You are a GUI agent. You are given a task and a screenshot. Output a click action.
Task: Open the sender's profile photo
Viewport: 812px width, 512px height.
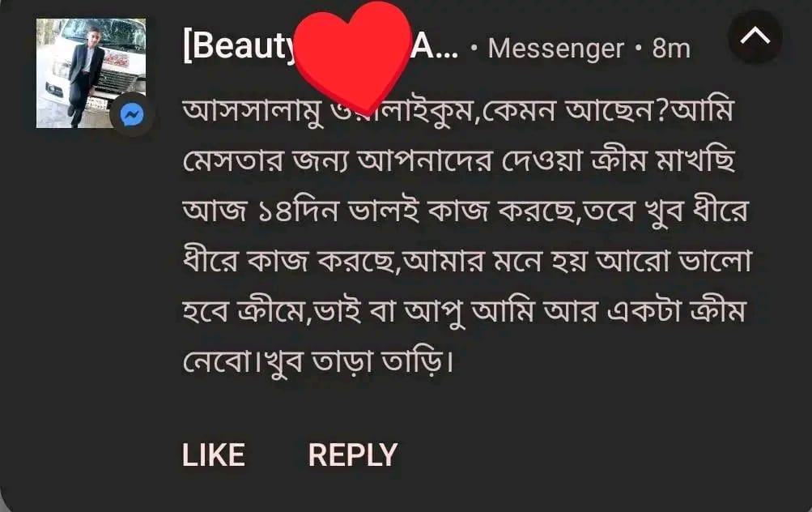point(91,73)
